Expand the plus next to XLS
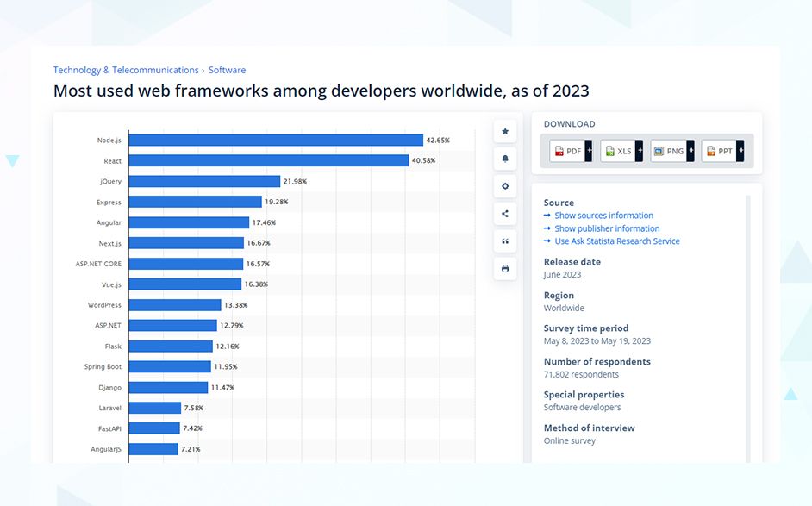812x506 pixels. (640, 151)
